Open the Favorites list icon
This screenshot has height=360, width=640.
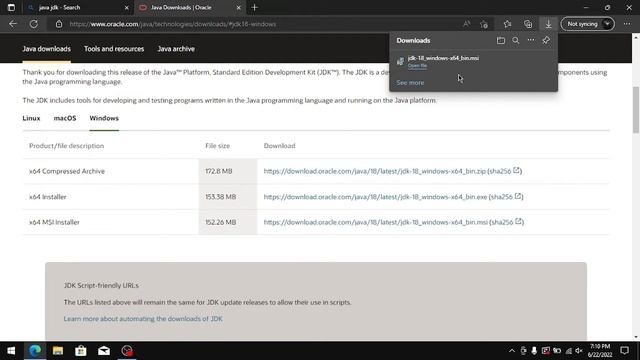(x=507, y=24)
